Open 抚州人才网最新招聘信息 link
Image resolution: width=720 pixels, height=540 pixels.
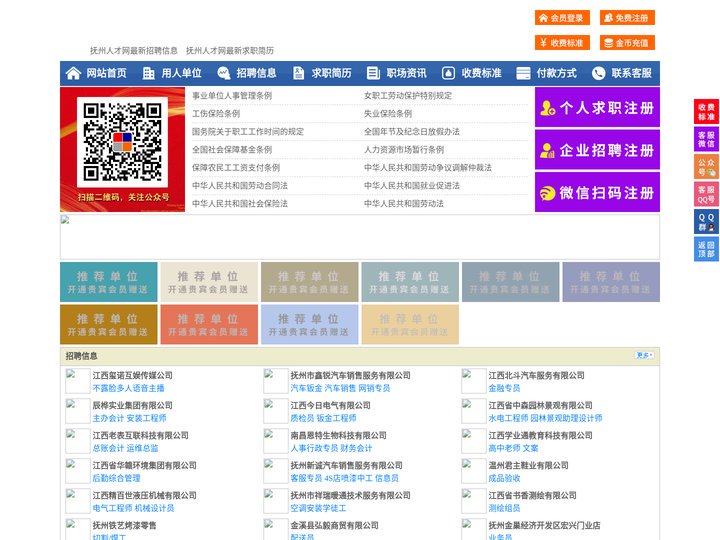click(134, 51)
